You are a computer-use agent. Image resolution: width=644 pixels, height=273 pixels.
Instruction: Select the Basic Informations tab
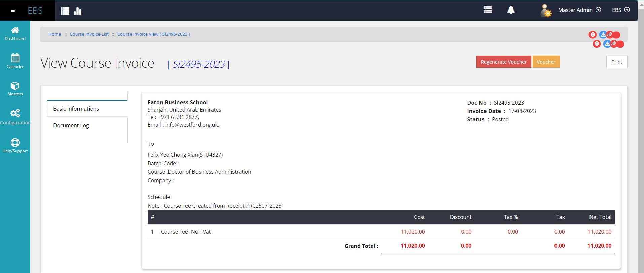[76, 109]
